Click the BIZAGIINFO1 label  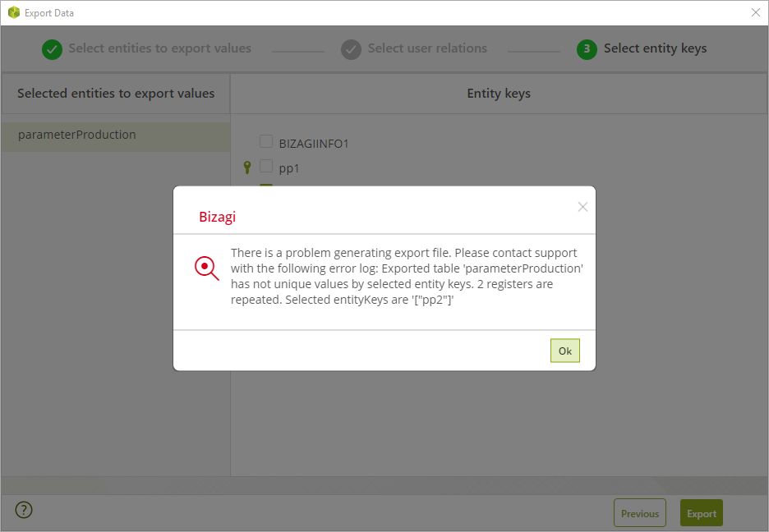pos(314,144)
